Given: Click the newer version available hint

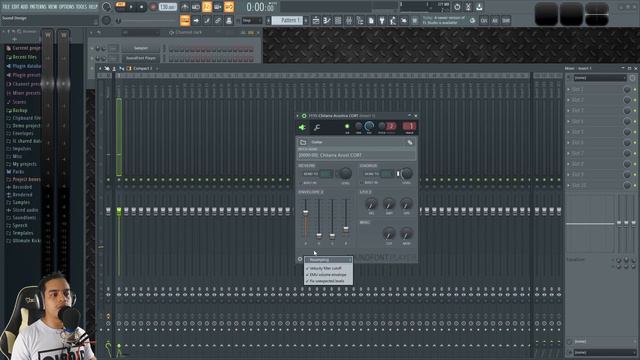Looking at the screenshot, I should point(444,20).
